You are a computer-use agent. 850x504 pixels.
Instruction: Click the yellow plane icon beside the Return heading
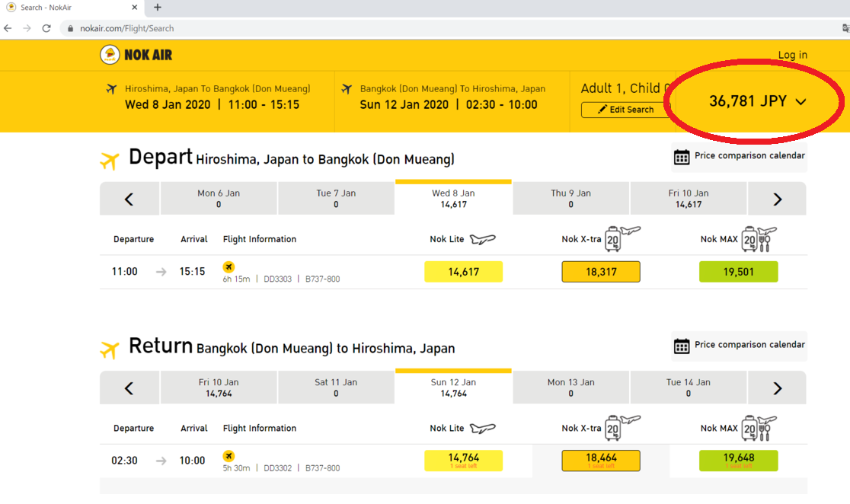click(x=110, y=349)
